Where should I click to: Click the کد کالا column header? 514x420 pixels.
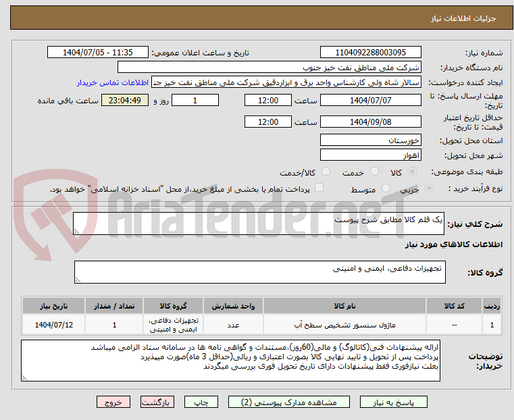click(x=454, y=306)
